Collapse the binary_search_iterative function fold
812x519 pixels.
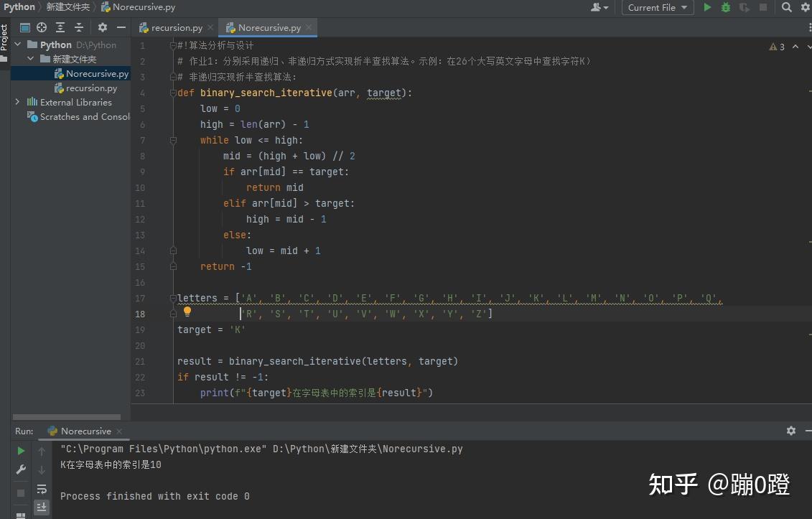(173, 93)
